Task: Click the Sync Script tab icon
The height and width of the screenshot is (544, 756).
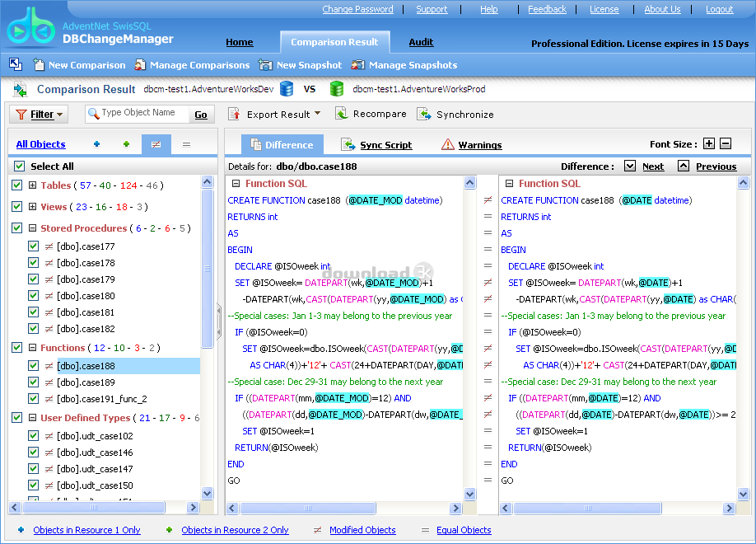Action: pyautogui.click(x=348, y=144)
